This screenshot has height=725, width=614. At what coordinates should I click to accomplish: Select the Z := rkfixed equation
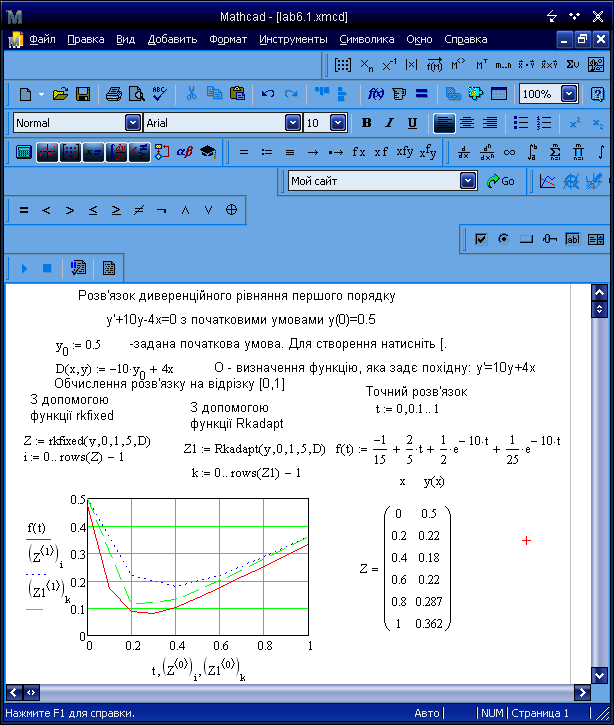[x=87, y=441]
